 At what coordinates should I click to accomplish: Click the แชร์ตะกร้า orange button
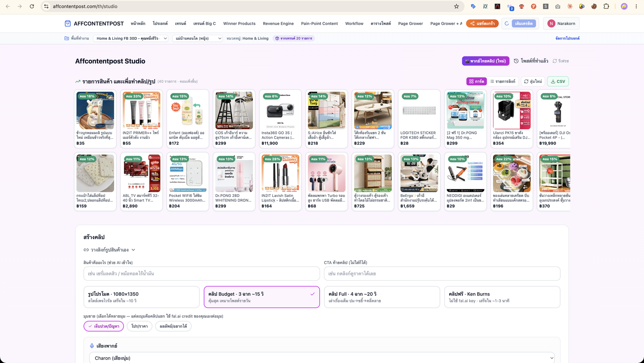[482, 23]
